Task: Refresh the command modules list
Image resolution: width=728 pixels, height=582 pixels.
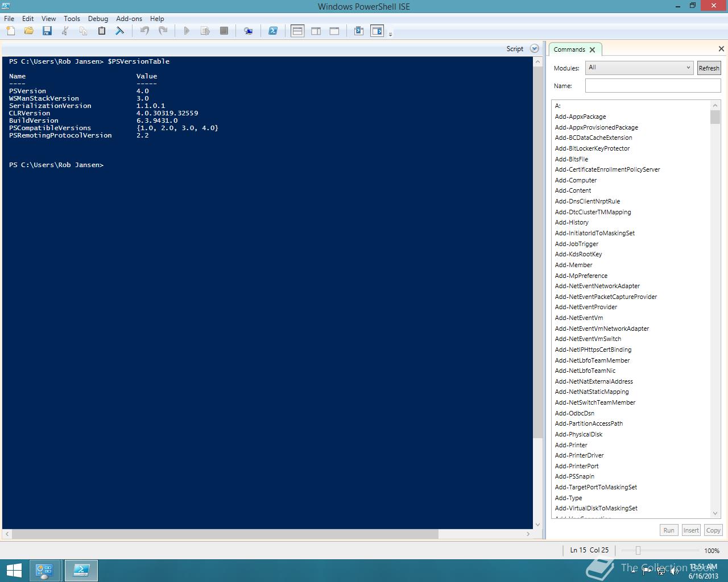Action: click(709, 68)
